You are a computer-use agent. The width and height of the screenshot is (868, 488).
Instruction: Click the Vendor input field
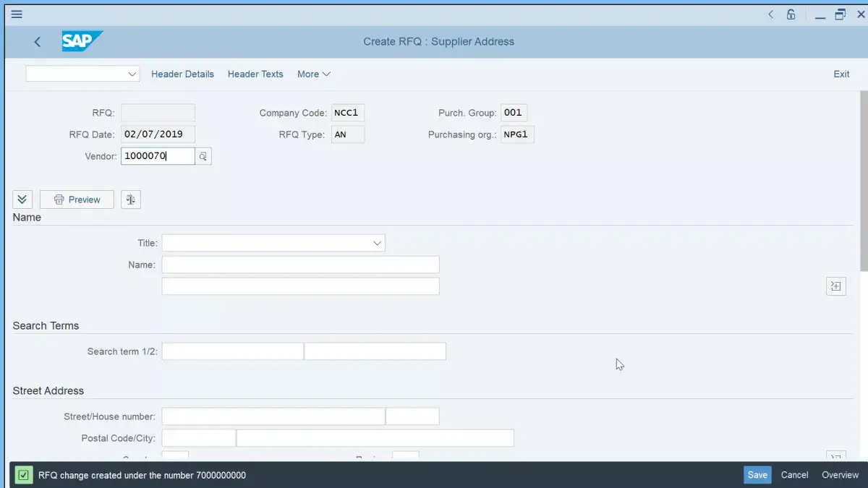[x=158, y=156]
